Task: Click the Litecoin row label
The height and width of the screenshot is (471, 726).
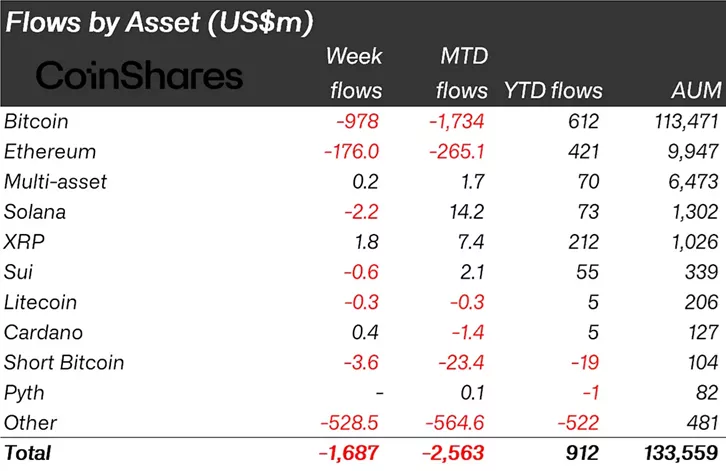Action: coord(41,302)
